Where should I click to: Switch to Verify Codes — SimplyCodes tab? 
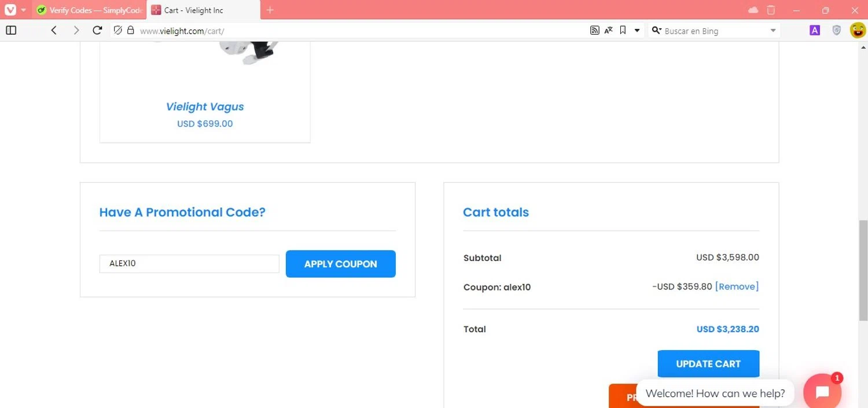coord(89,10)
